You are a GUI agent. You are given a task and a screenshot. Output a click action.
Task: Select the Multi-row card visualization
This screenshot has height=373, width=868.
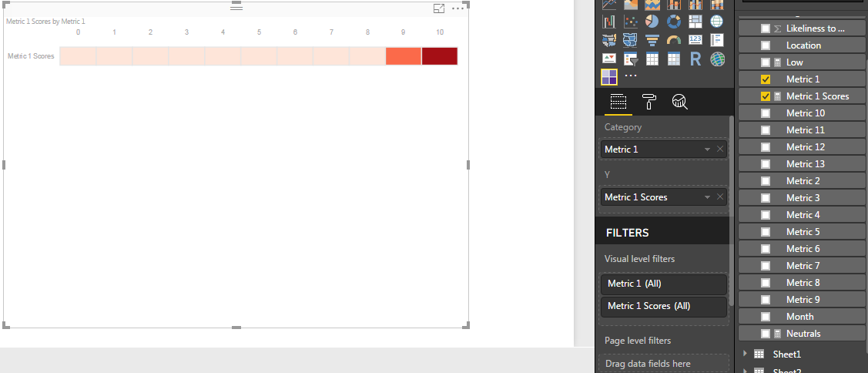click(x=717, y=40)
